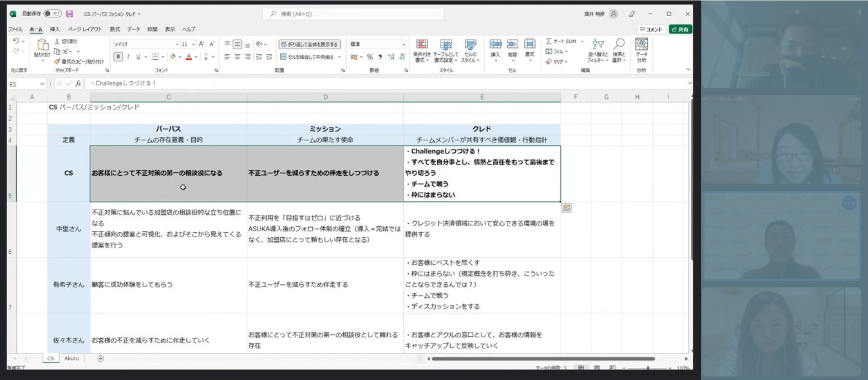Image resolution: width=868 pixels, height=380 pixels.
Task: Open the Name Box dropdown
Action: pos(42,84)
